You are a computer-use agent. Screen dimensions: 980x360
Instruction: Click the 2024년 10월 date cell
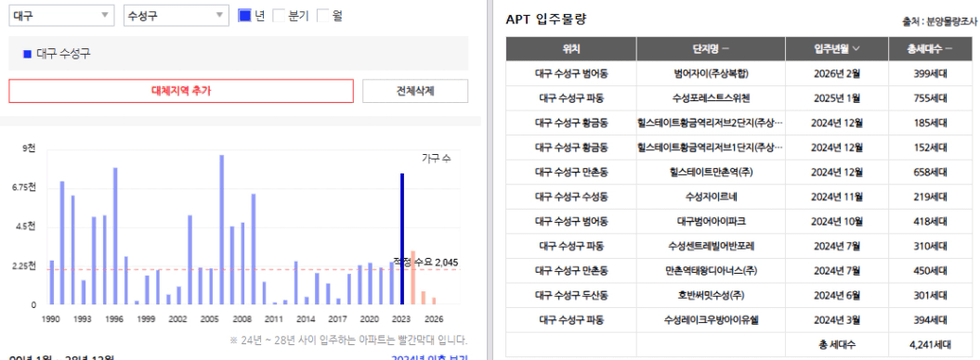pyautogui.click(x=837, y=222)
